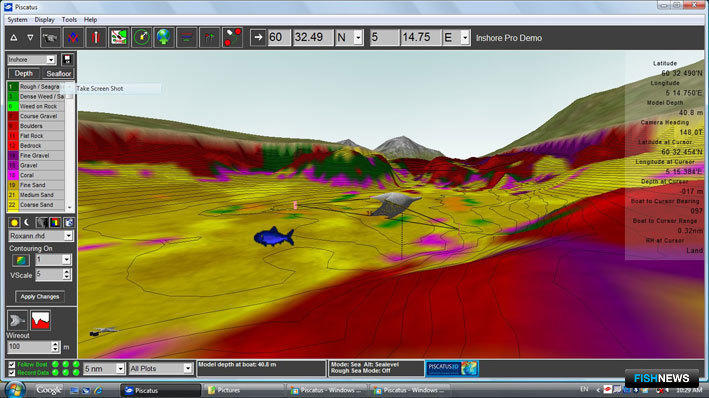The image size is (709, 398).
Task: Select the Seafloor tab
Action: pyautogui.click(x=59, y=74)
